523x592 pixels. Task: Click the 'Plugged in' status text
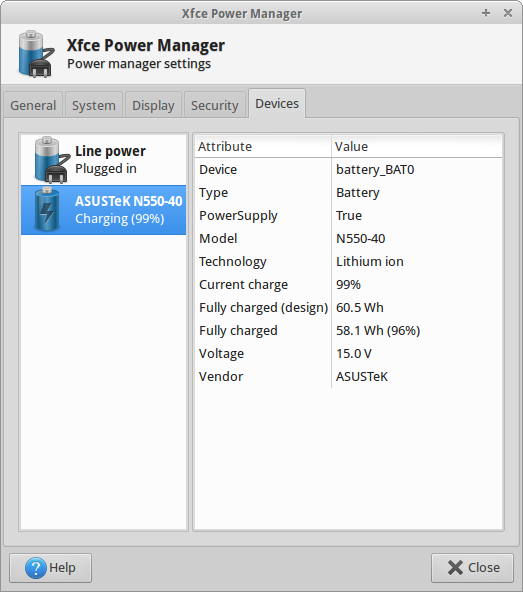pyautogui.click(x=106, y=169)
